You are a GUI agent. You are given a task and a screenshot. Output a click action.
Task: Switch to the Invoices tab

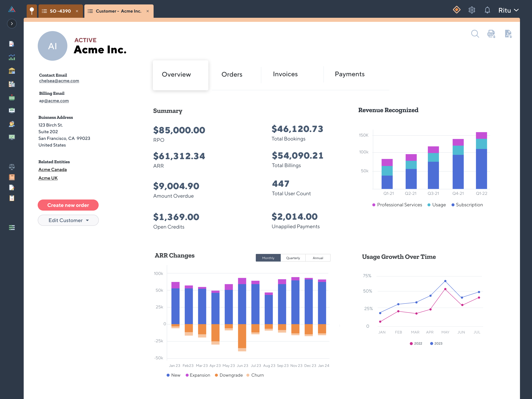point(285,74)
